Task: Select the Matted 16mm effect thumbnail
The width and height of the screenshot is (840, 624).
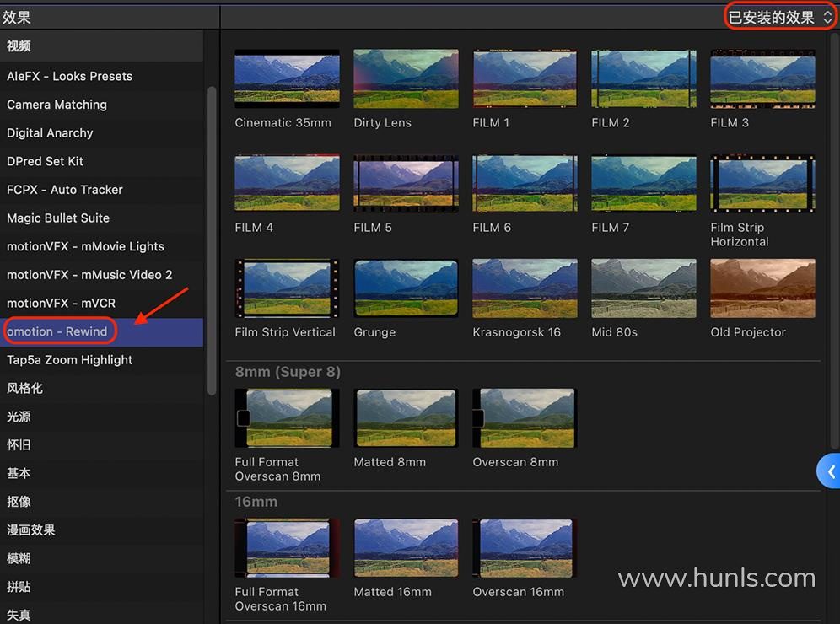Action: point(406,548)
